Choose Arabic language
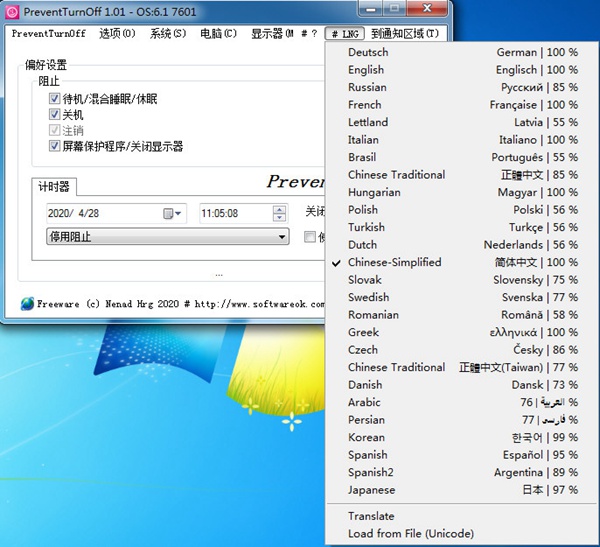600x547 pixels. 463,402
